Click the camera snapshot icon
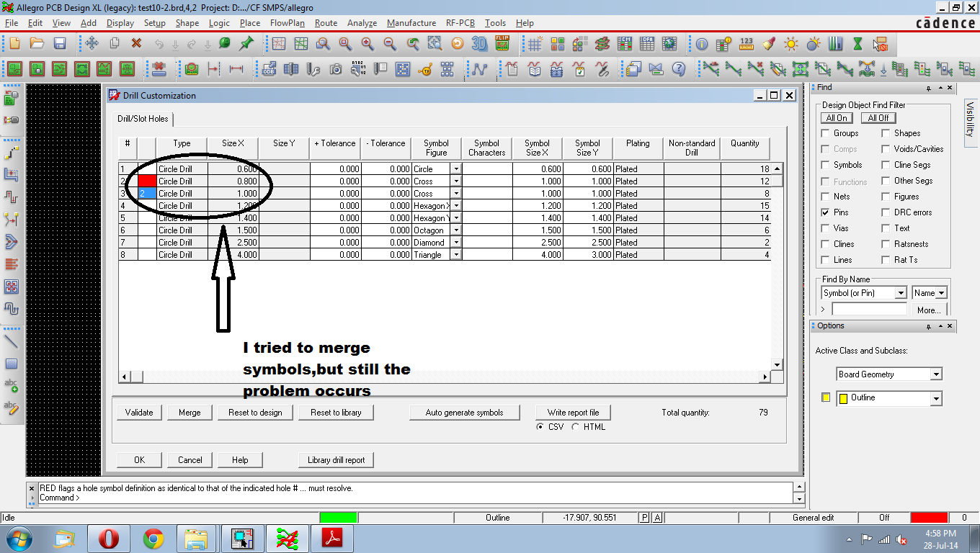Screen dimensions: 980x553 point(335,70)
